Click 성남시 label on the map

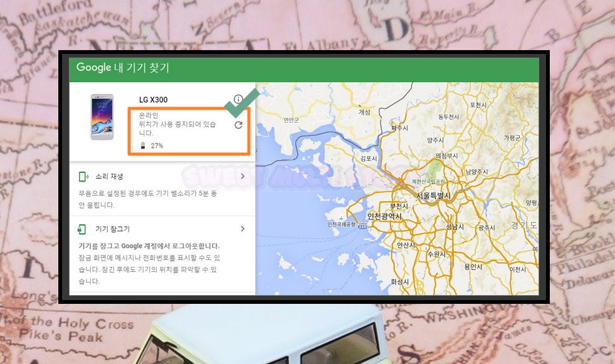coord(455,227)
